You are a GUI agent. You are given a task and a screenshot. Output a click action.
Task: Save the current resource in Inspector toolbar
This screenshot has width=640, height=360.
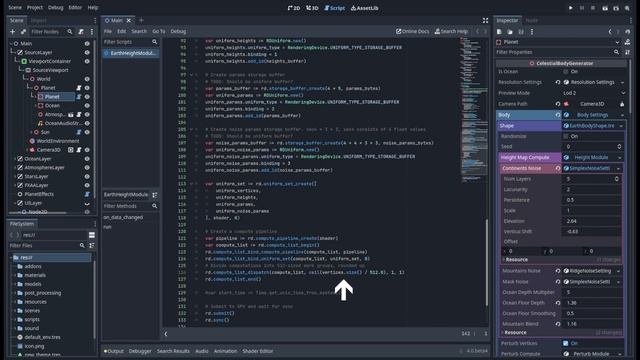521,31
